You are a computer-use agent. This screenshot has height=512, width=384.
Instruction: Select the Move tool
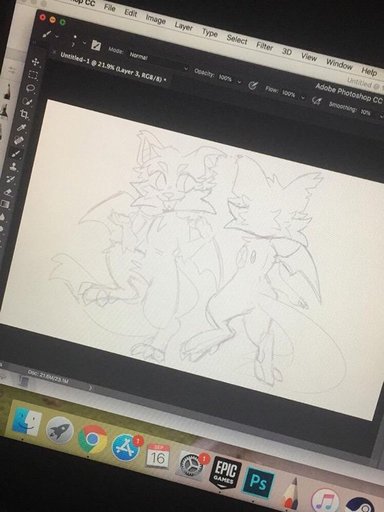[x=35, y=62]
